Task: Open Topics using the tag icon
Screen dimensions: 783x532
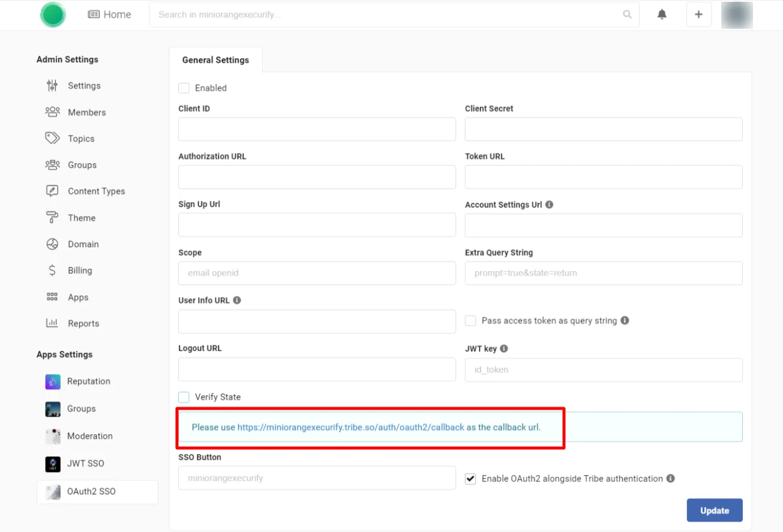Action: pos(53,139)
